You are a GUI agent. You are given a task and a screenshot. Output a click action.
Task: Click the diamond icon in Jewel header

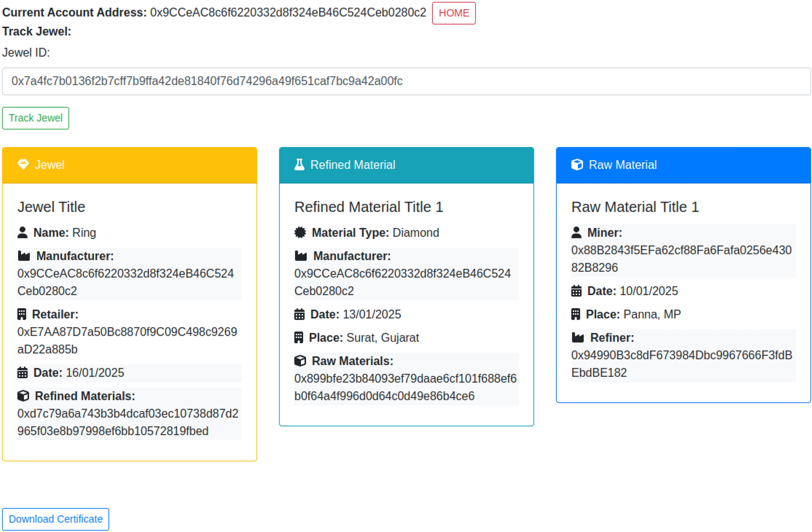[x=23, y=164]
